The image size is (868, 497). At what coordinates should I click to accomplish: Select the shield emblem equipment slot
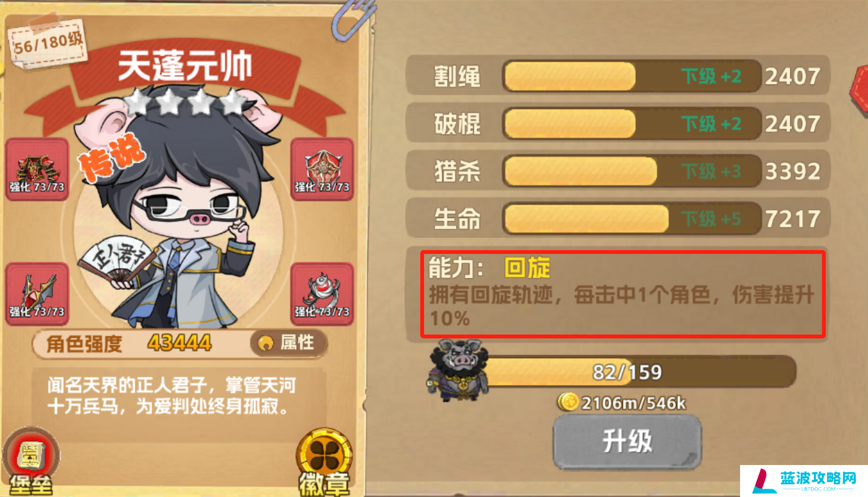(x=322, y=169)
